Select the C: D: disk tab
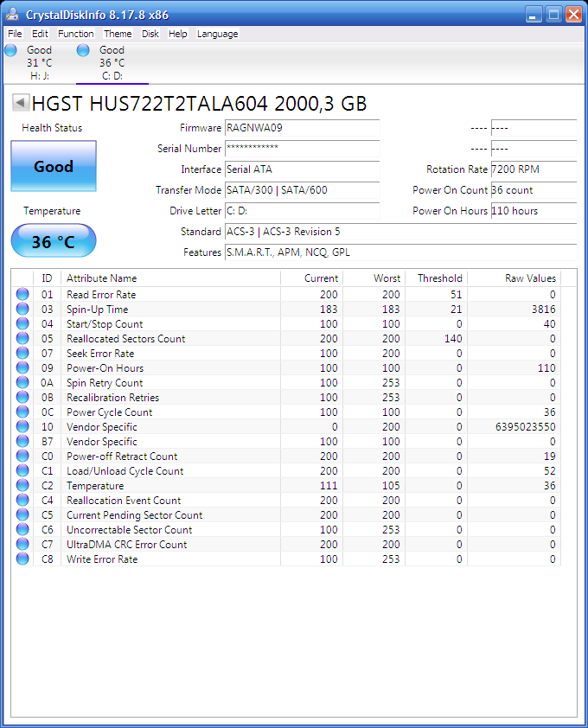This screenshot has width=588, height=728. [x=112, y=63]
